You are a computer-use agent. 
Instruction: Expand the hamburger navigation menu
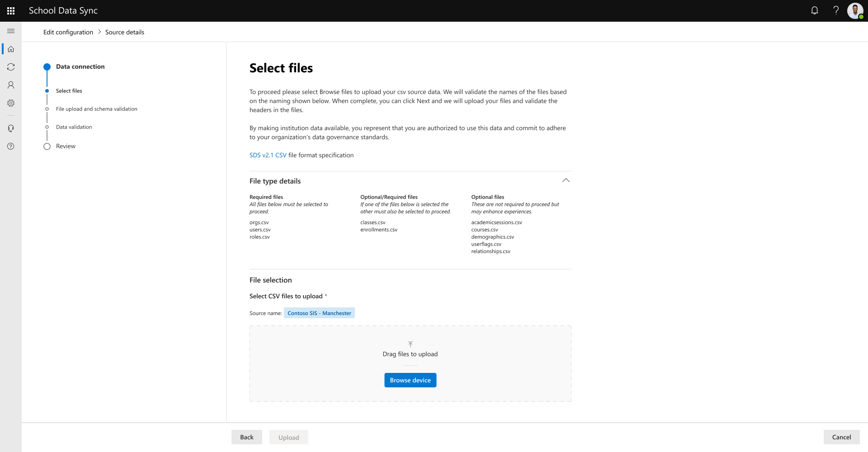[x=11, y=31]
